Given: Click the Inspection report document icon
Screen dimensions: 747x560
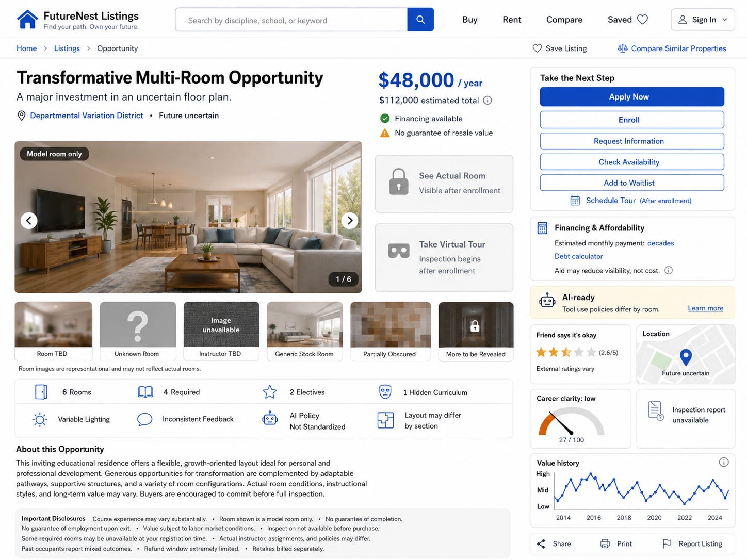Looking at the screenshot, I should pos(656,410).
